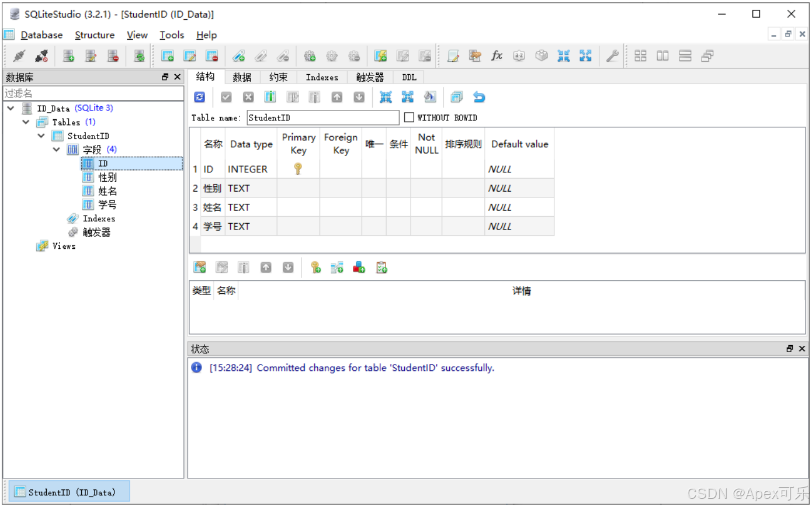Collapse the StudentID table node

coord(41,136)
